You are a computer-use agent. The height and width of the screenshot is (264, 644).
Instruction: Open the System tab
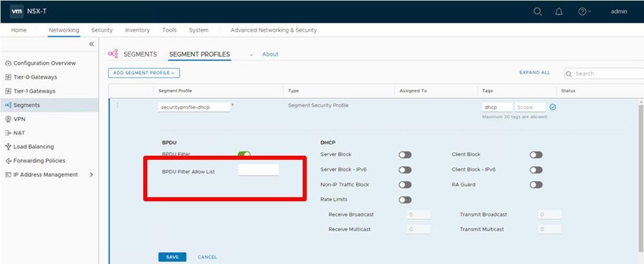(x=199, y=30)
